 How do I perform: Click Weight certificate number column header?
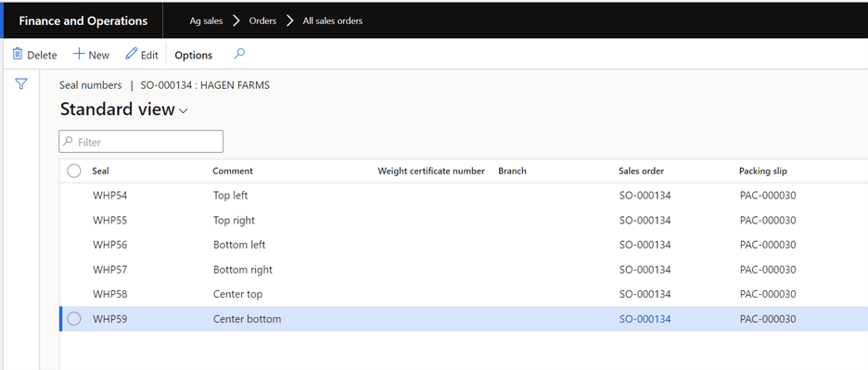pos(431,172)
